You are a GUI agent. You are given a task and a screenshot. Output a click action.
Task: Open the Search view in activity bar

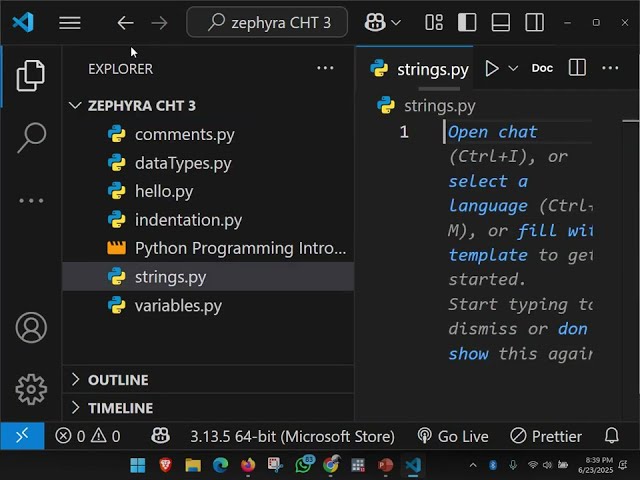(31, 138)
